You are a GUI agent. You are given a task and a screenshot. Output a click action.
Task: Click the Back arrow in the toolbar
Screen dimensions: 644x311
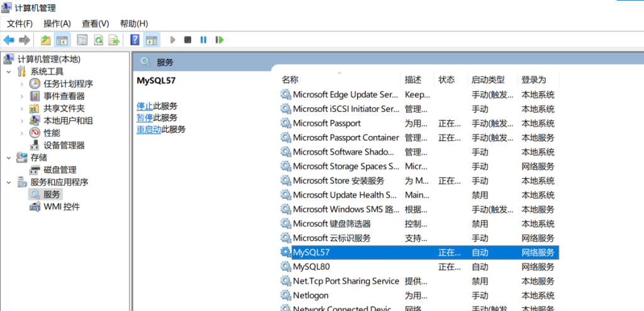(9, 40)
